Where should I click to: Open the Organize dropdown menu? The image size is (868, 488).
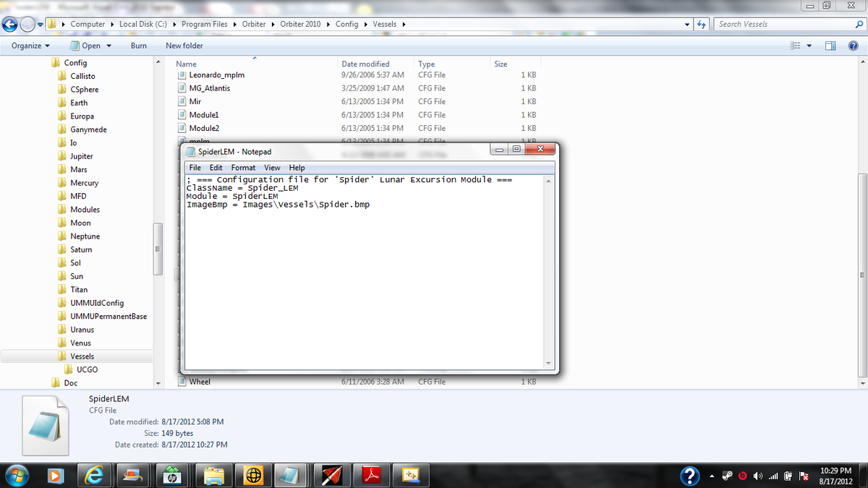tap(31, 46)
